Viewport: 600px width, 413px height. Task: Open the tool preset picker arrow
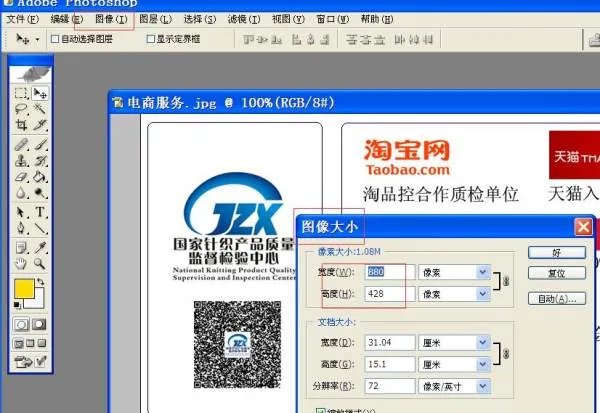point(37,39)
